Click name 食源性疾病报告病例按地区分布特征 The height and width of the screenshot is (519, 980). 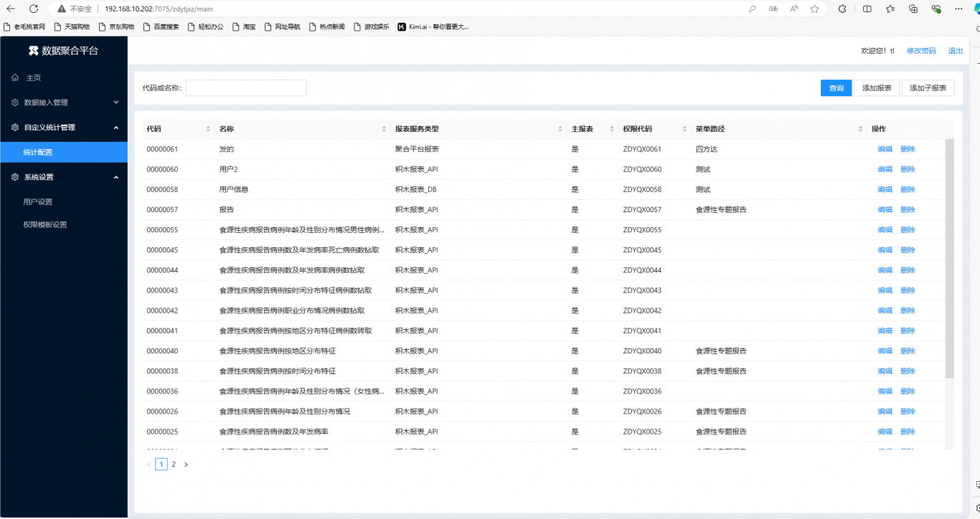pos(277,351)
